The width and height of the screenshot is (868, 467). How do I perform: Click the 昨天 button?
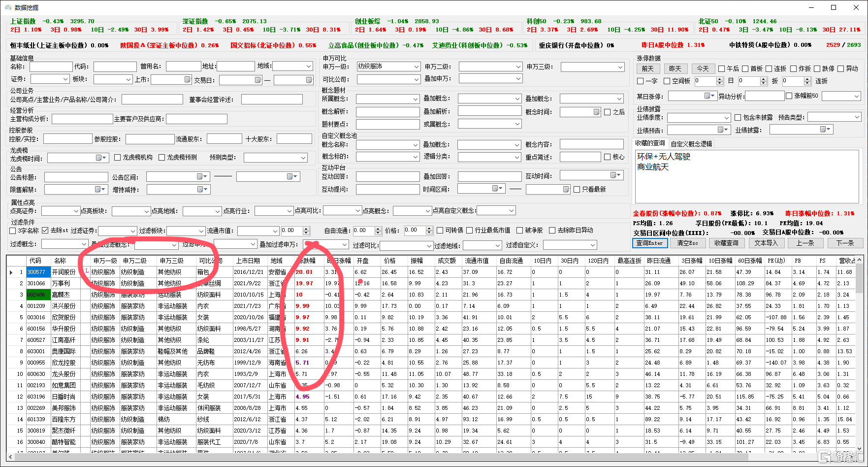pyautogui.click(x=675, y=68)
